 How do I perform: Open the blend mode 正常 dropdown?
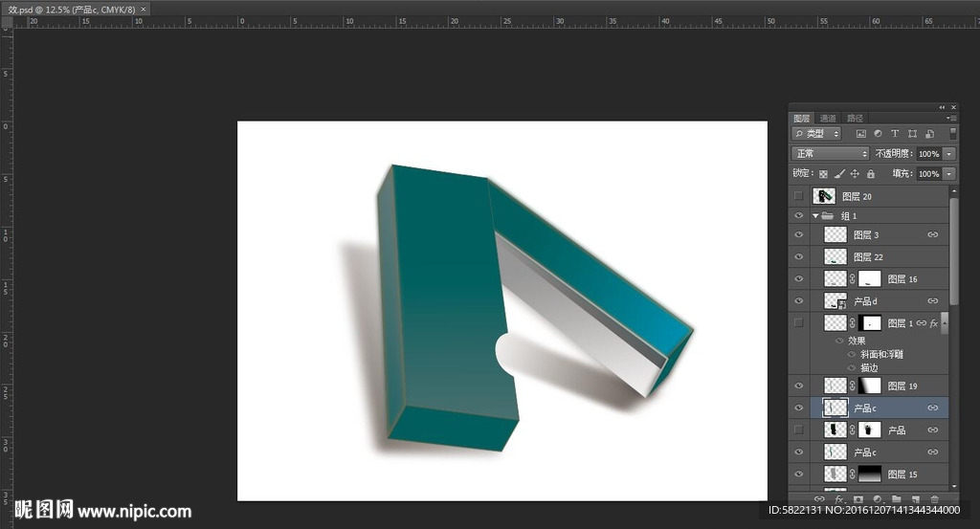pos(830,153)
